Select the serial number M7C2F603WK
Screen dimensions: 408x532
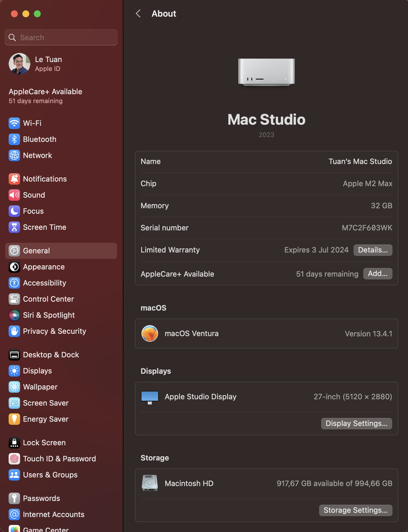click(367, 228)
